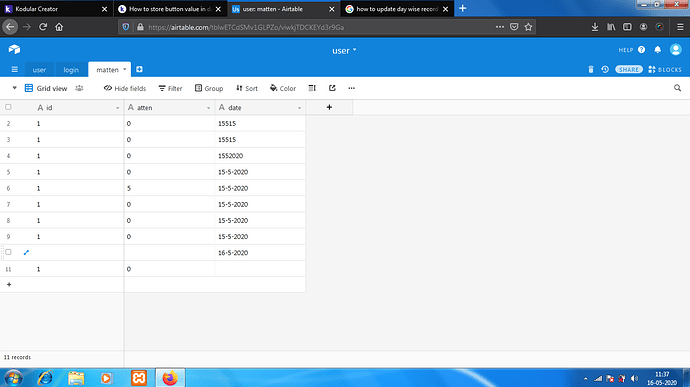
Task: Open revision history clock icon
Action: [x=605, y=70]
